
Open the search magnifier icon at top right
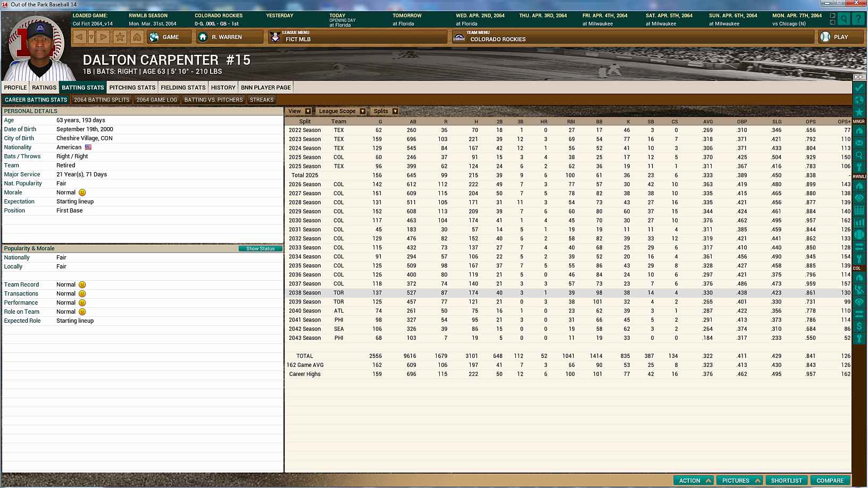pyautogui.click(x=844, y=19)
